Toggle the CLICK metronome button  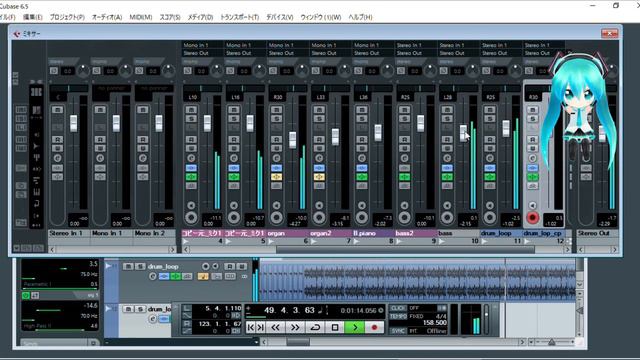point(398,308)
